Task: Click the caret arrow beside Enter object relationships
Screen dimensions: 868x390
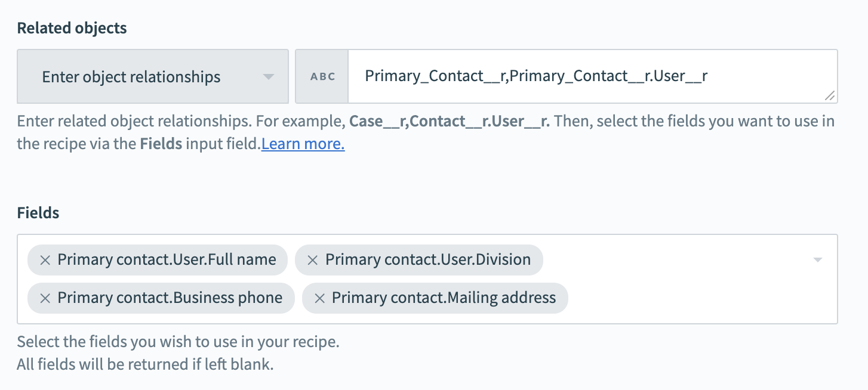Action: [x=269, y=77]
